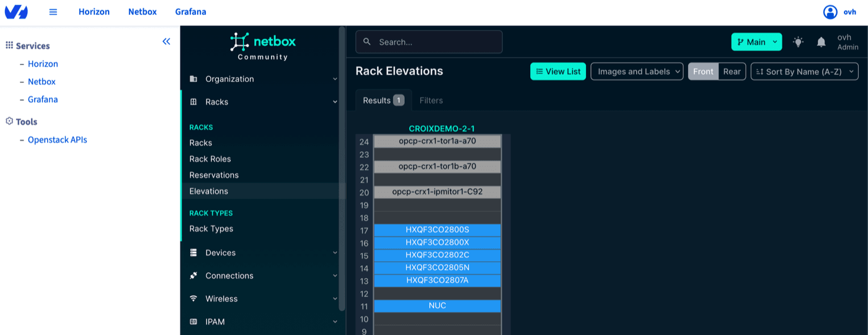This screenshot has height=335, width=868.
Task: Toggle the light/dark mode bulb icon
Action: (x=799, y=42)
